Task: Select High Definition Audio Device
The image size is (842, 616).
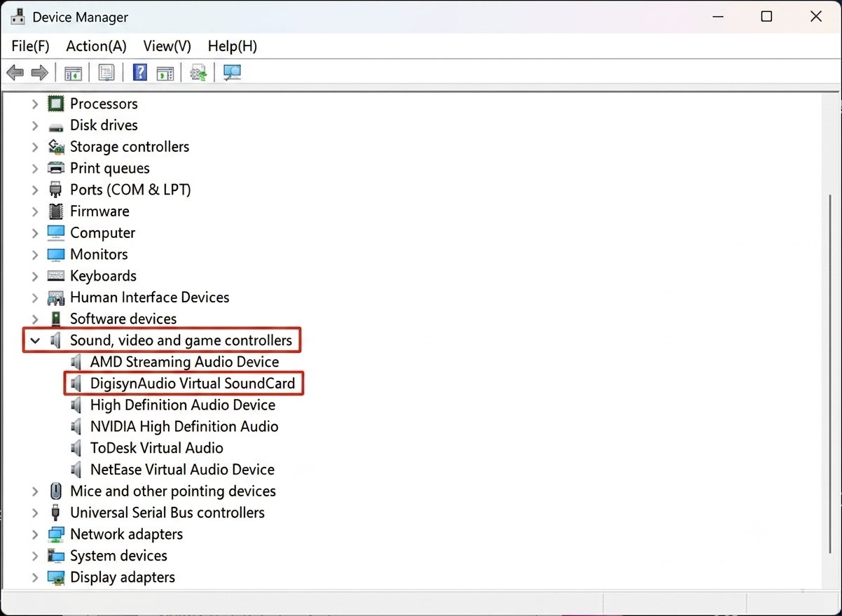Action: (182, 405)
